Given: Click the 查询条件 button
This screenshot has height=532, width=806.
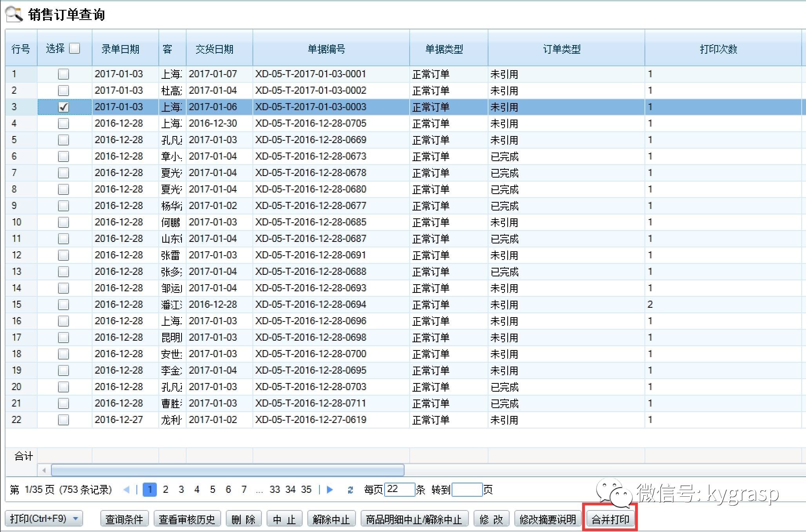Looking at the screenshot, I should coord(124,519).
